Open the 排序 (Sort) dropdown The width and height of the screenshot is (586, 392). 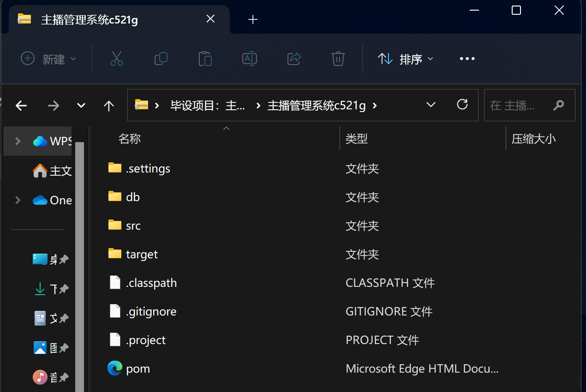[x=406, y=59]
